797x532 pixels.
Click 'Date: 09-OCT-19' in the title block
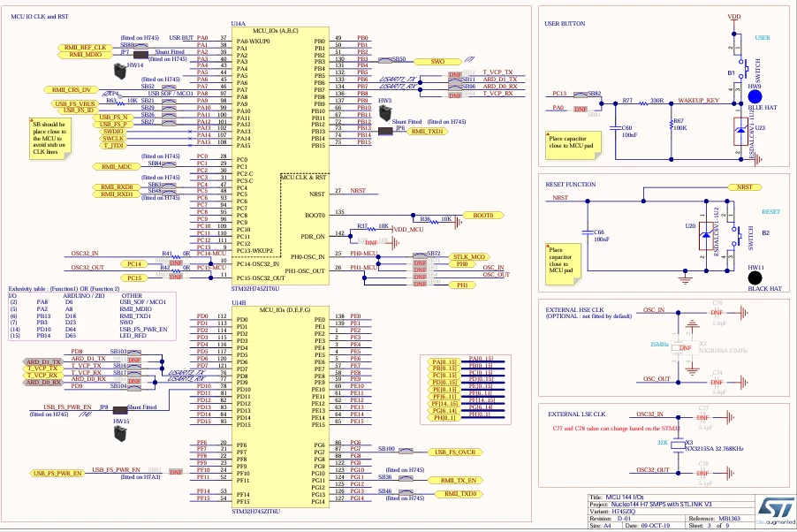pyautogui.click(x=647, y=526)
